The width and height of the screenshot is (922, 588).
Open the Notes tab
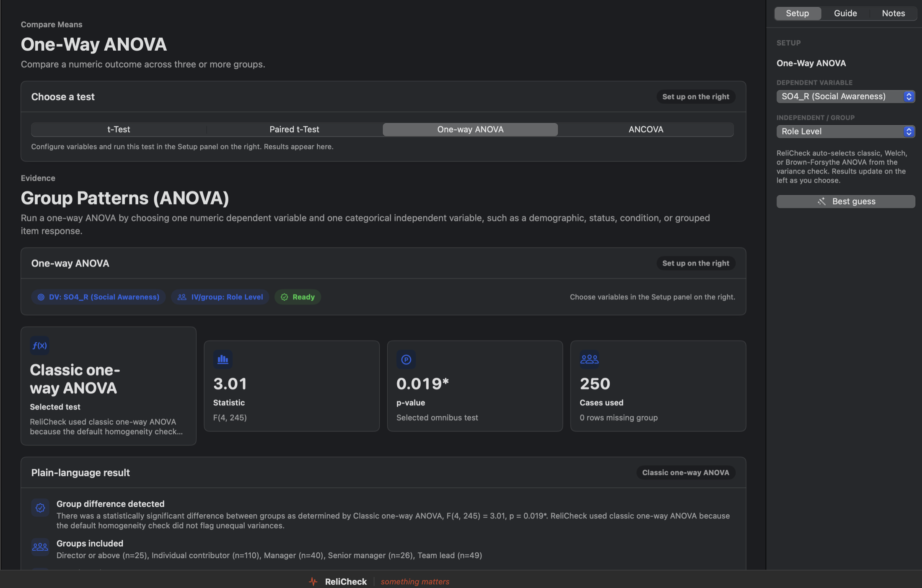(894, 13)
